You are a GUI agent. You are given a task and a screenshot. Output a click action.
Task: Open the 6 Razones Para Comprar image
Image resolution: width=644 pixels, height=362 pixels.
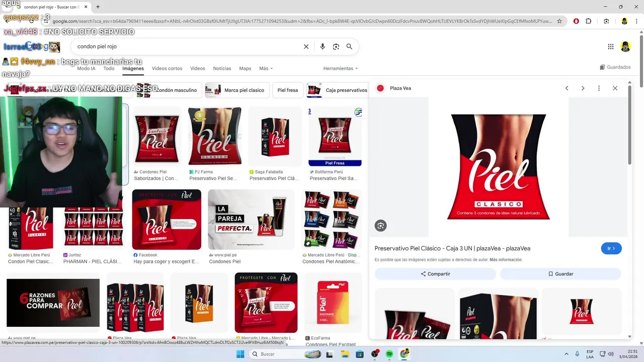coord(53,303)
